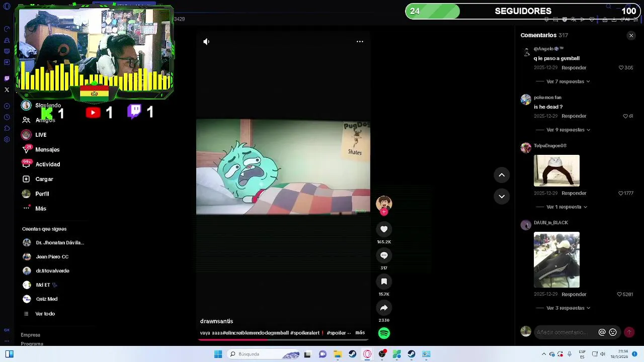Seek in the red video progress bar
This screenshot has width=644, height=362.
283,340
